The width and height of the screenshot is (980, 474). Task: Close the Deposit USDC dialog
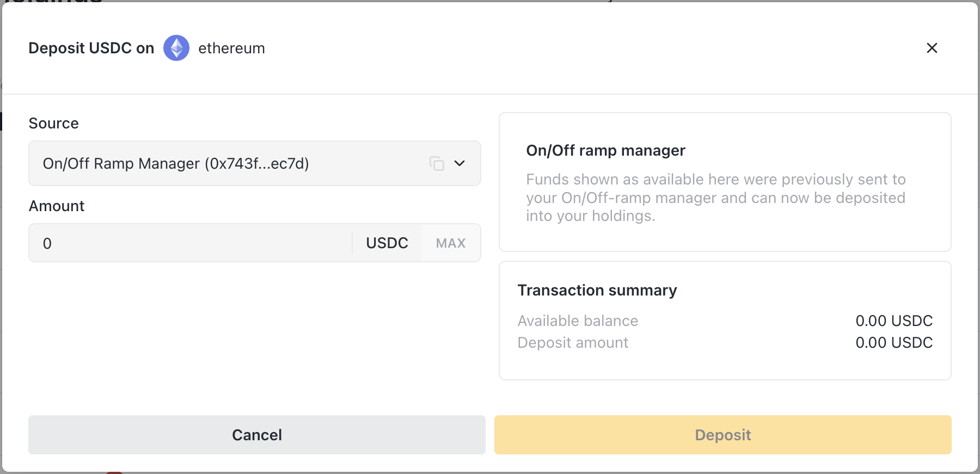[x=932, y=48]
